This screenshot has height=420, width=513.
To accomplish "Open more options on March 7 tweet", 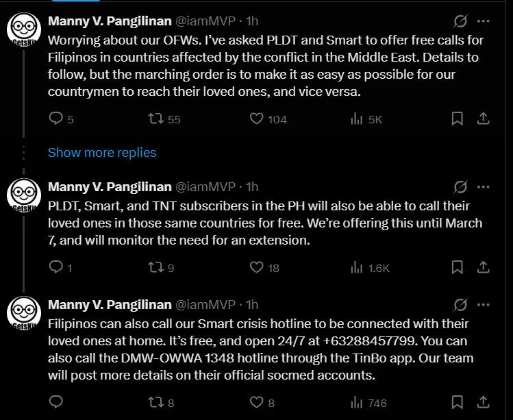I will [x=483, y=187].
